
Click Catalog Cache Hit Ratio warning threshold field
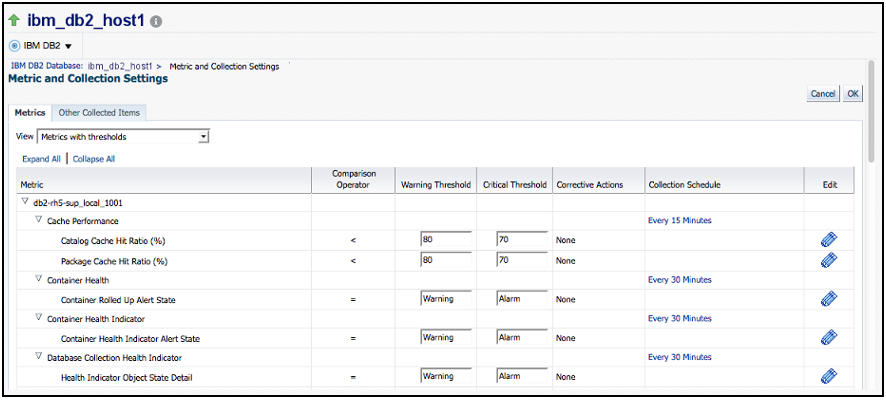446,239
